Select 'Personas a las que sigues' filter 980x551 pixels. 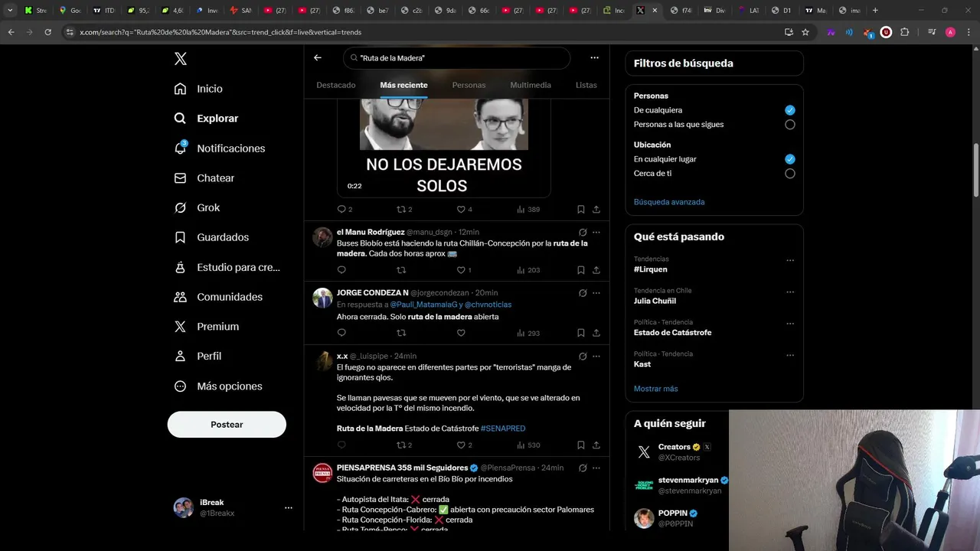tap(790, 124)
